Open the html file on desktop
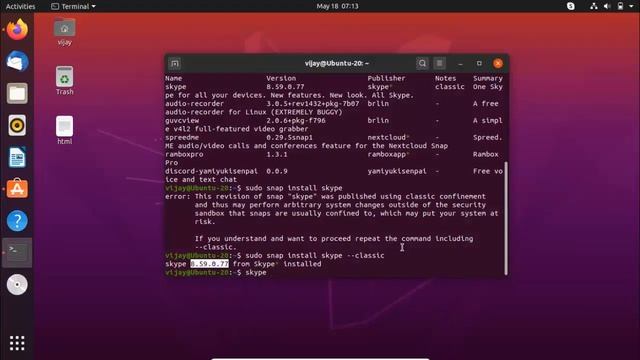This screenshot has width=640, height=360. click(x=64, y=130)
